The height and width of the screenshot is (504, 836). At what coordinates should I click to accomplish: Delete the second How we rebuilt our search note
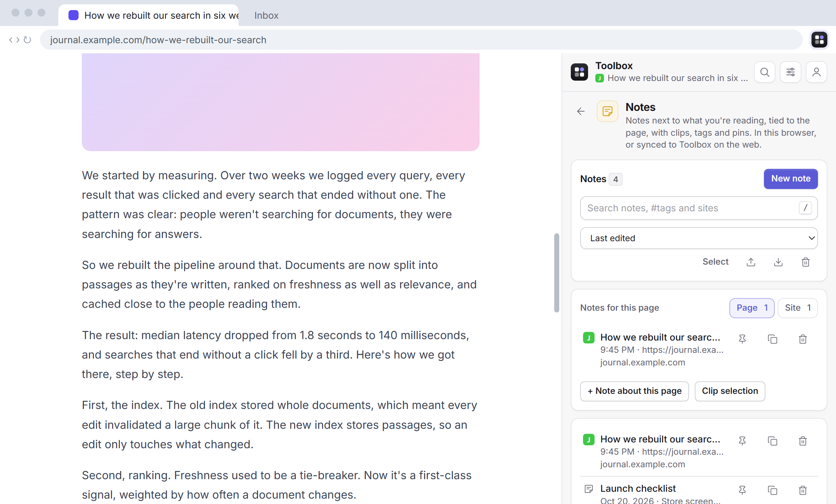pyautogui.click(x=803, y=441)
